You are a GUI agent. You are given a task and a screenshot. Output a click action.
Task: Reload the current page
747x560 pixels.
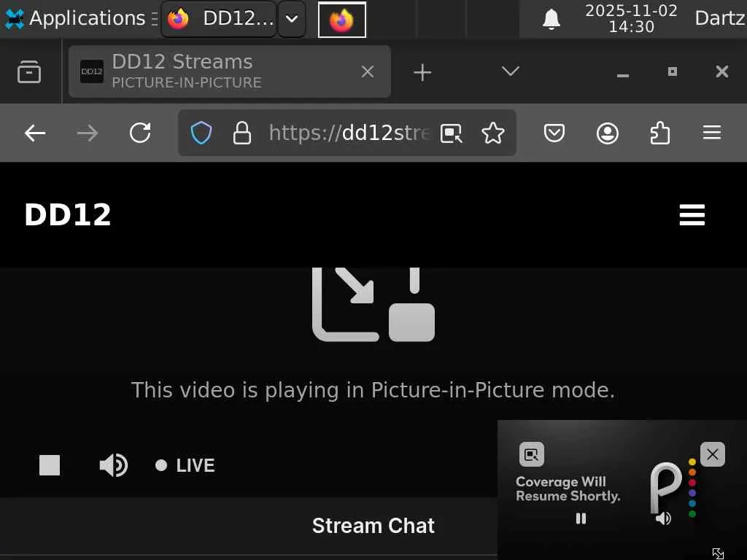coord(140,133)
